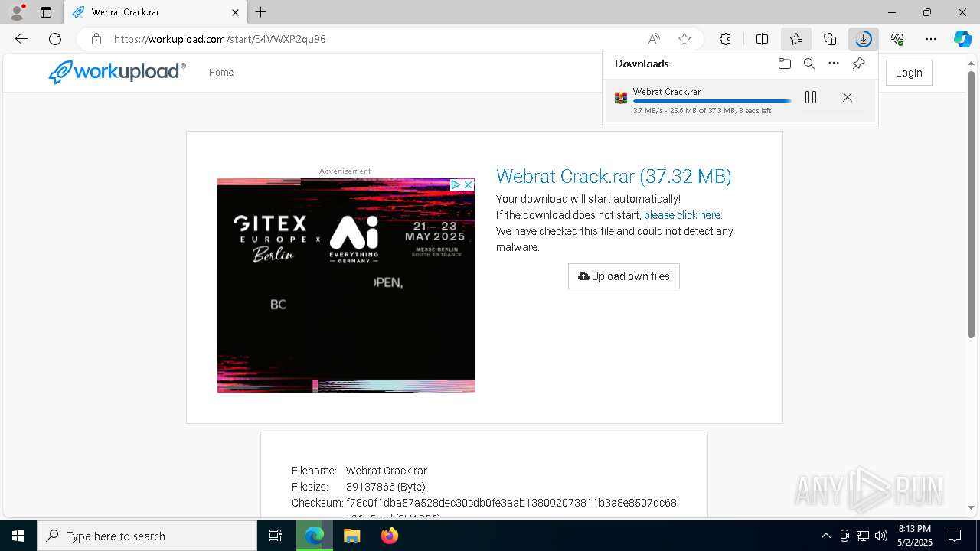View site information lock icon
This screenshot has height=551, width=980.
[x=96, y=39]
